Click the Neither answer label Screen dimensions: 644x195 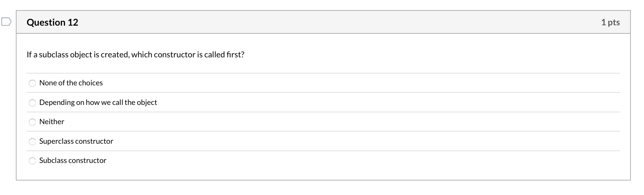(x=52, y=122)
